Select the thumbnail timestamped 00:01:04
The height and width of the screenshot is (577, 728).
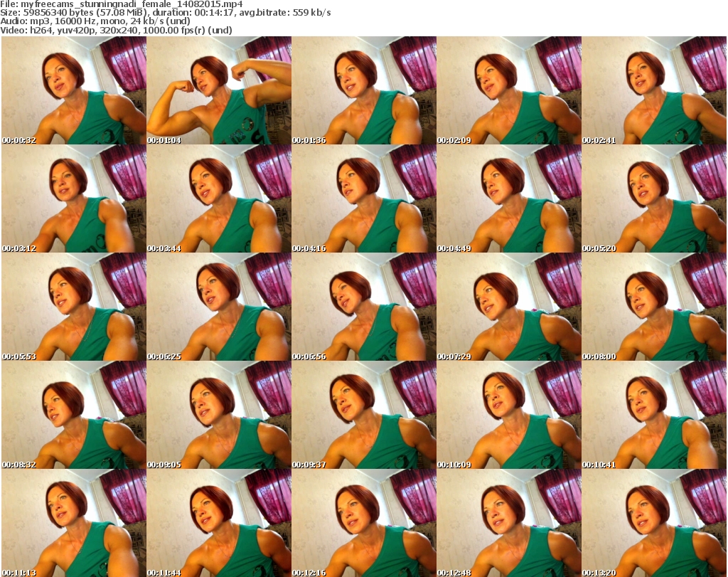coord(219,90)
